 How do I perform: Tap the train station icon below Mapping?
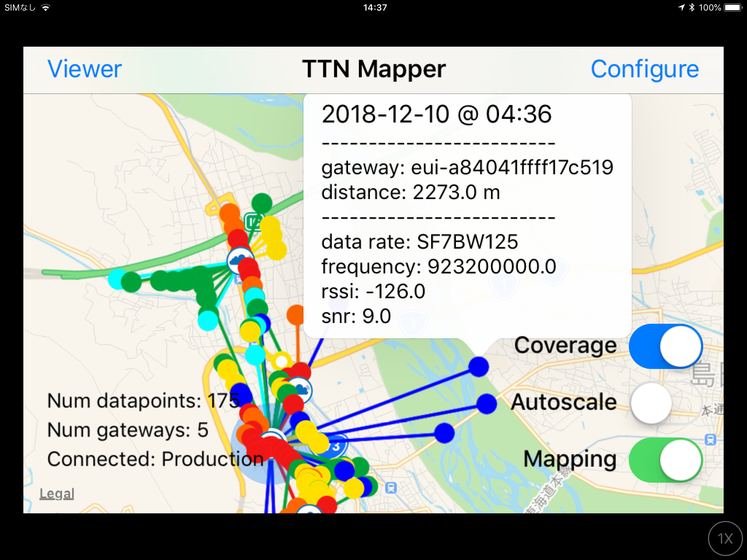[x=710, y=440]
